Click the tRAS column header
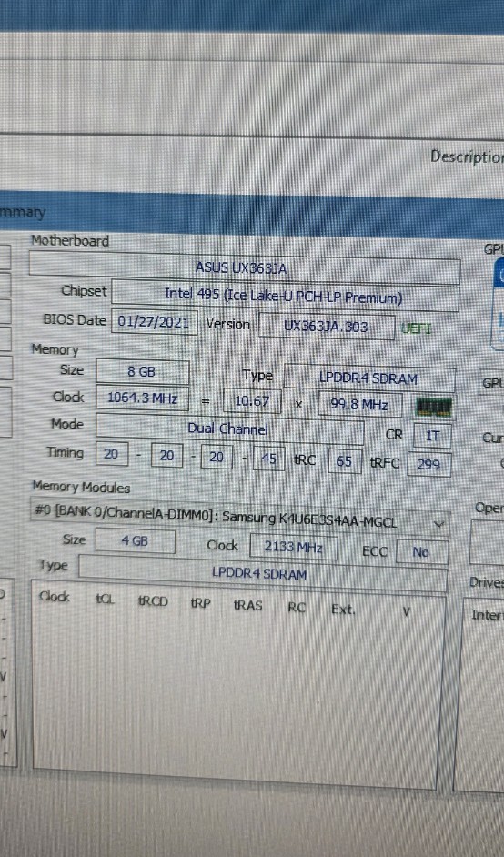The image size is (504, 857). 248,605
